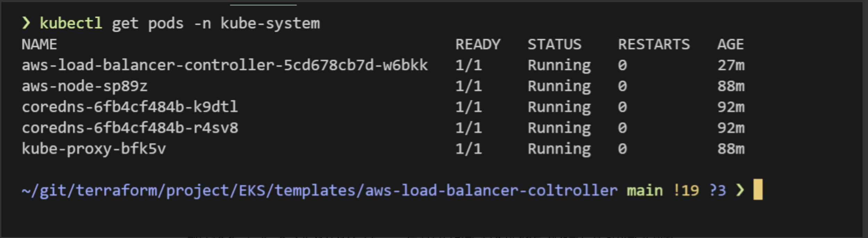Click the prompt arrow after ?3
Viewport: 868px width, 238px height.
pos(740,190)
